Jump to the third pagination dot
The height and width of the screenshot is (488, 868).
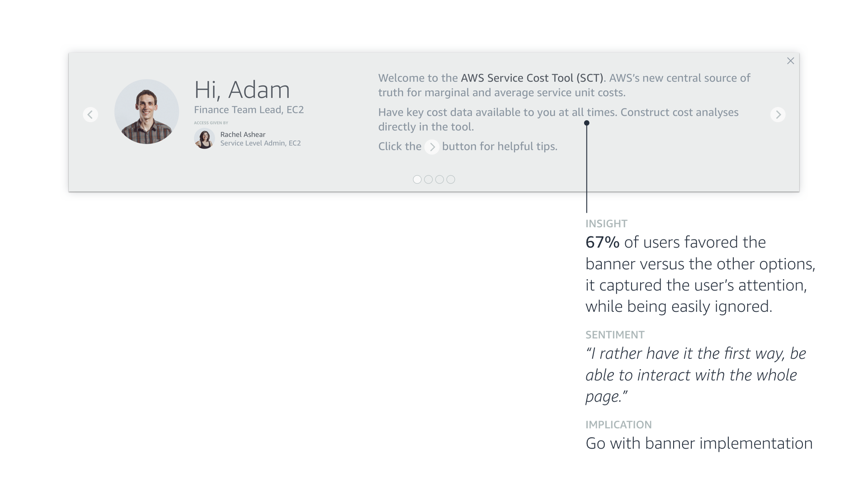point(439,179)
